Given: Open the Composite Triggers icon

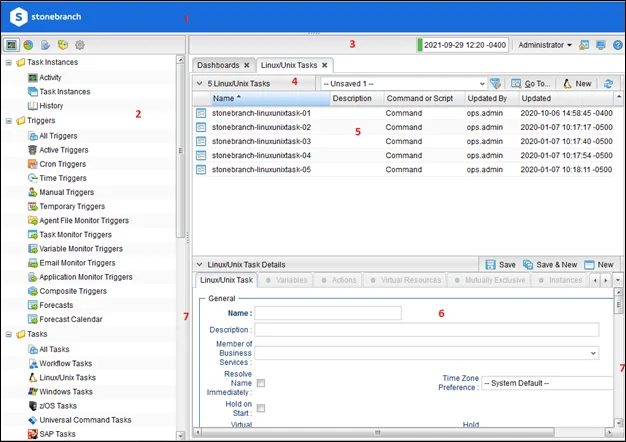Looking at the screenshot, I should [33, 291].
